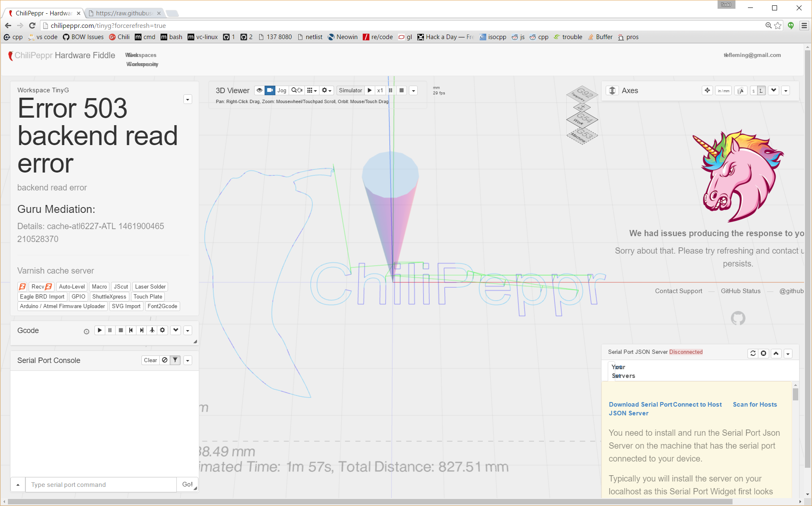Expand the Gcode widget chevron-down button
Image resolution: width=812 pixels, height=506 pixels.
(176, 330)
